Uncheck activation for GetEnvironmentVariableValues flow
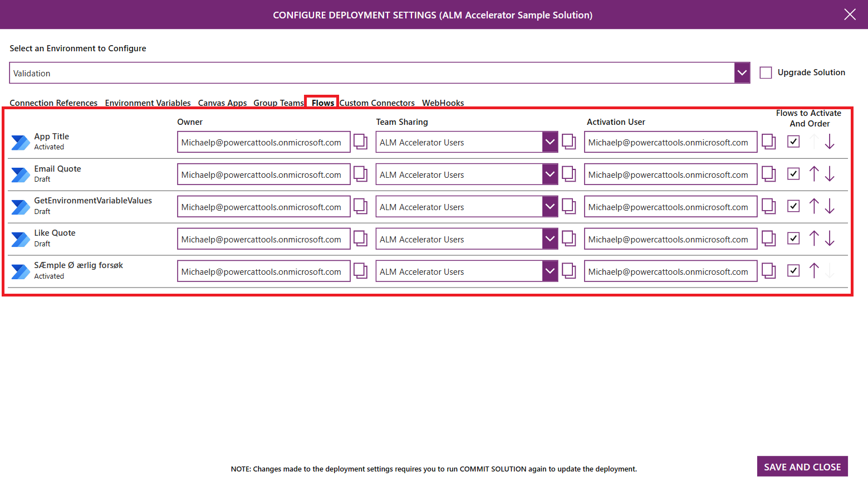The width and height of the screenshot is (868, 491). tap(793, 206)
